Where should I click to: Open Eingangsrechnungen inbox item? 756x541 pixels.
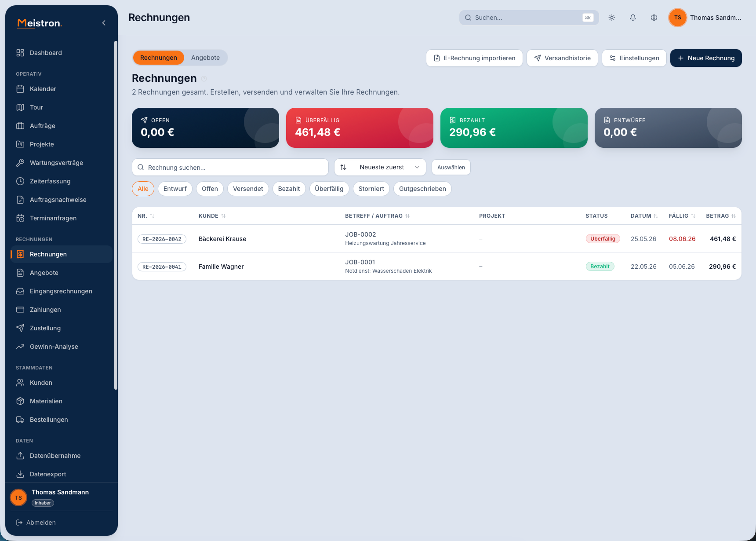pos(62,291)
